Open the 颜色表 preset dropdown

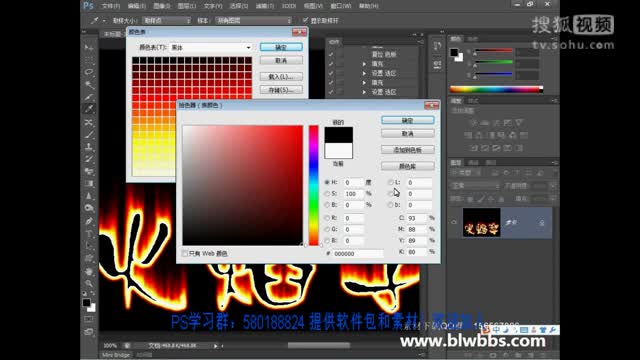tap(211, 47)
